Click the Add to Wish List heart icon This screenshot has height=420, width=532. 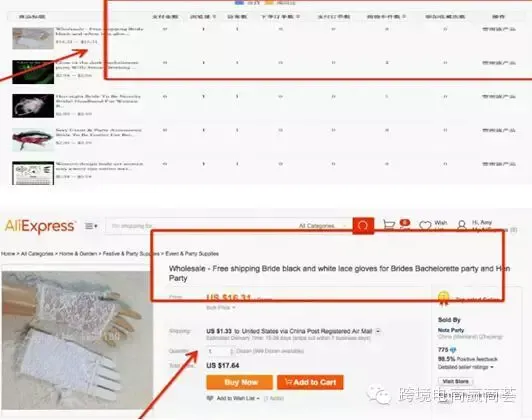click(x=210, y=398)
